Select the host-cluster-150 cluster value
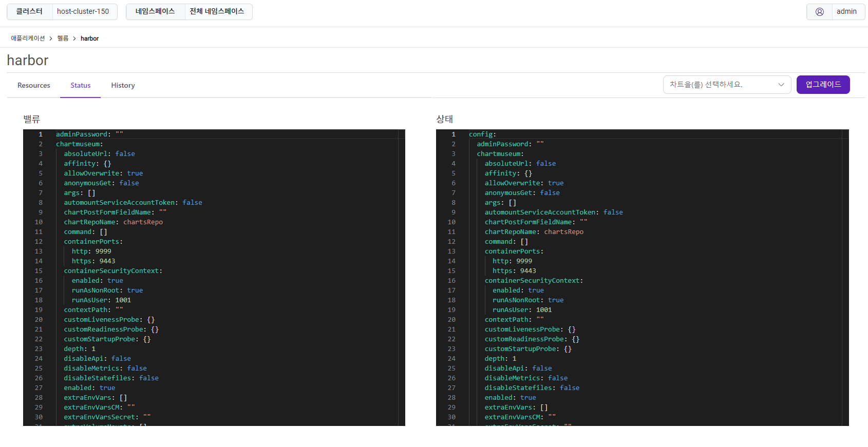This screenshot has height=447, width=868. [x=83, y=11]
